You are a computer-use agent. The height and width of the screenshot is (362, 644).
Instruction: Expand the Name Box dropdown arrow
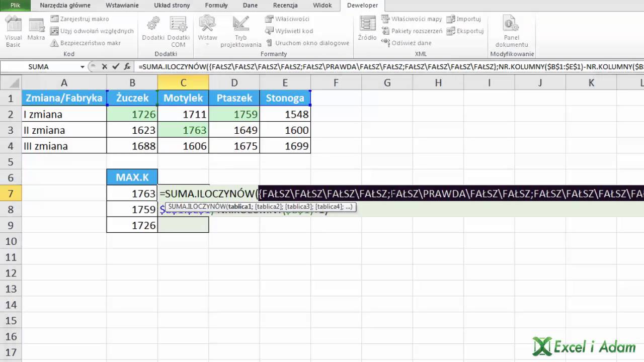[83, 67]
